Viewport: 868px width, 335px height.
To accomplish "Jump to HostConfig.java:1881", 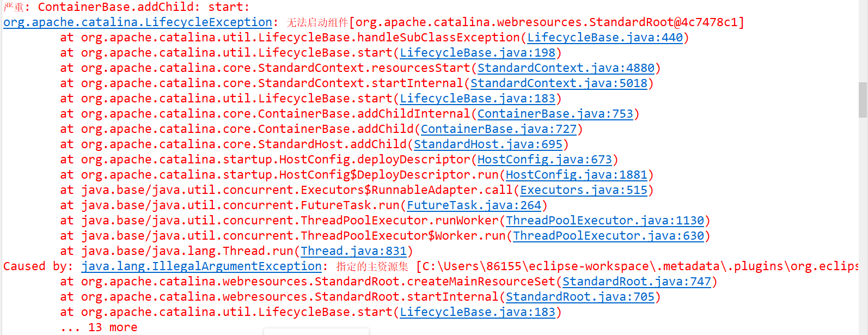I will (x=576, y=175).
